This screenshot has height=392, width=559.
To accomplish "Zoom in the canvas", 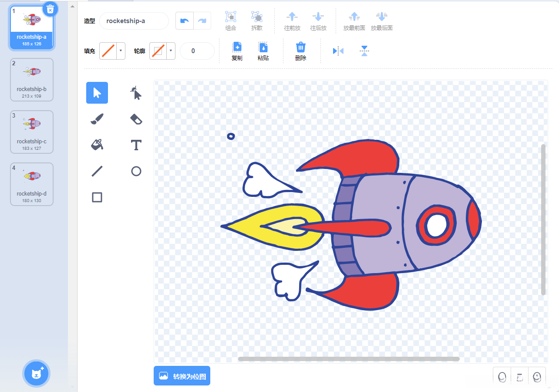I will tap(537, 377).
